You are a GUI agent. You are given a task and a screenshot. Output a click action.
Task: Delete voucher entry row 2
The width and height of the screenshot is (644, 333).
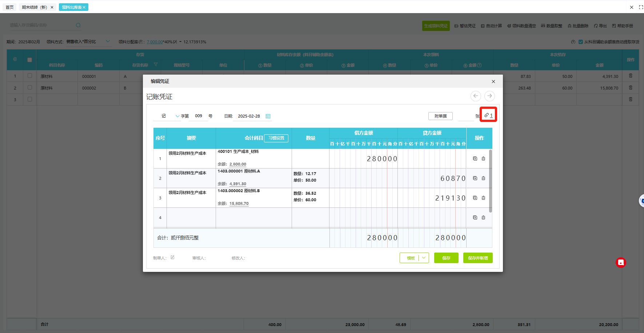[x=483, y=178]
